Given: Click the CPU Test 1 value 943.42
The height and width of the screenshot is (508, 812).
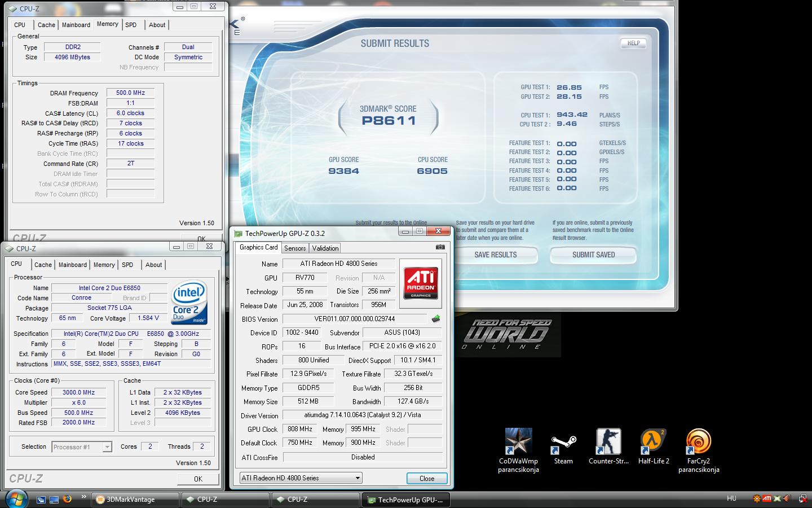Looking at the screenshot, I should pyautogui.click(x=572, y=115).
